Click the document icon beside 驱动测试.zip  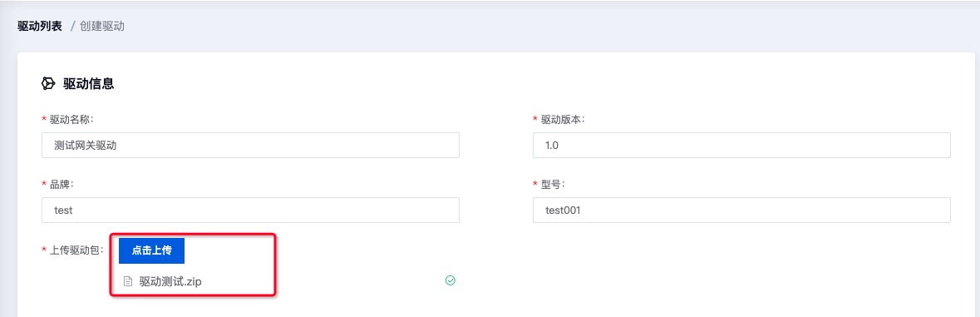click(128, 281)
